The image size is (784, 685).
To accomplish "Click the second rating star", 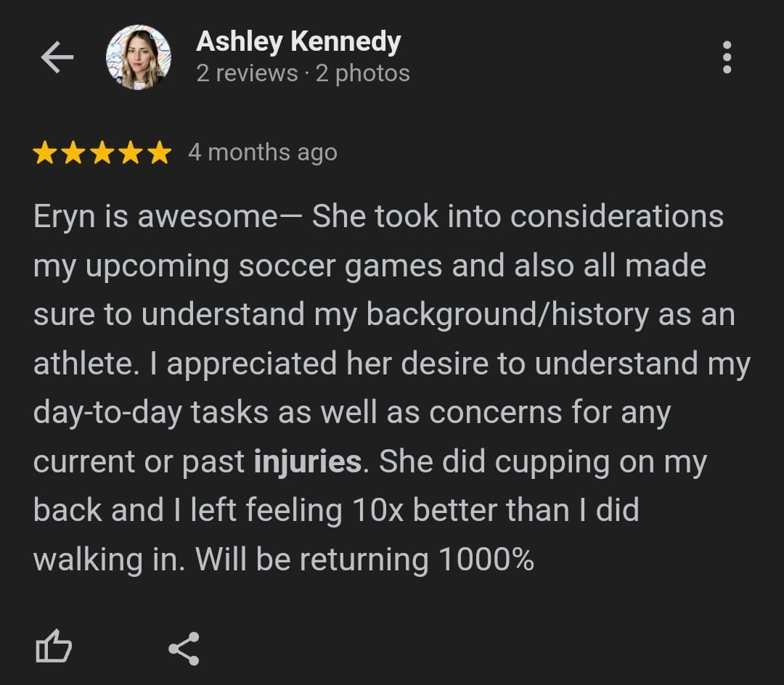I will click(73, 153).
